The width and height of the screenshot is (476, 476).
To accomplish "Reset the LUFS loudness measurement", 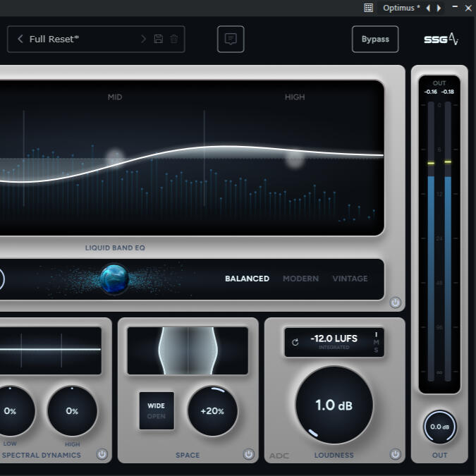I will (295, 342).
